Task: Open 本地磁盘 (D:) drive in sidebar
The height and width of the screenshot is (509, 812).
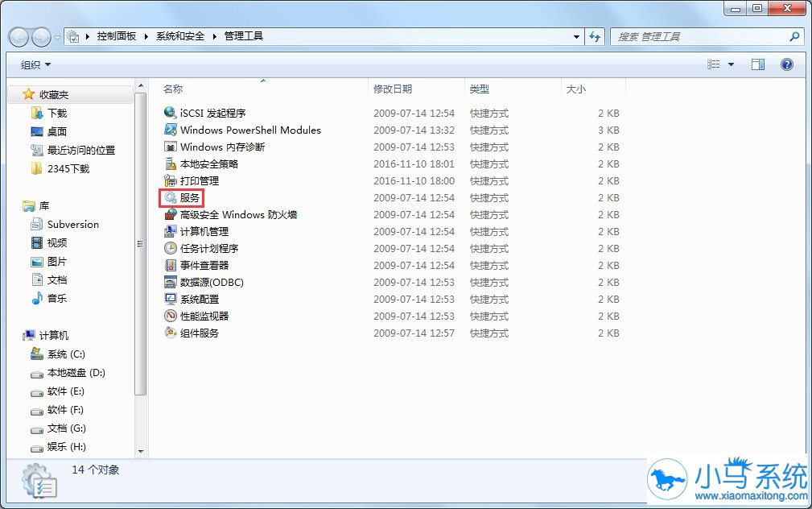Action: [76, 373]
